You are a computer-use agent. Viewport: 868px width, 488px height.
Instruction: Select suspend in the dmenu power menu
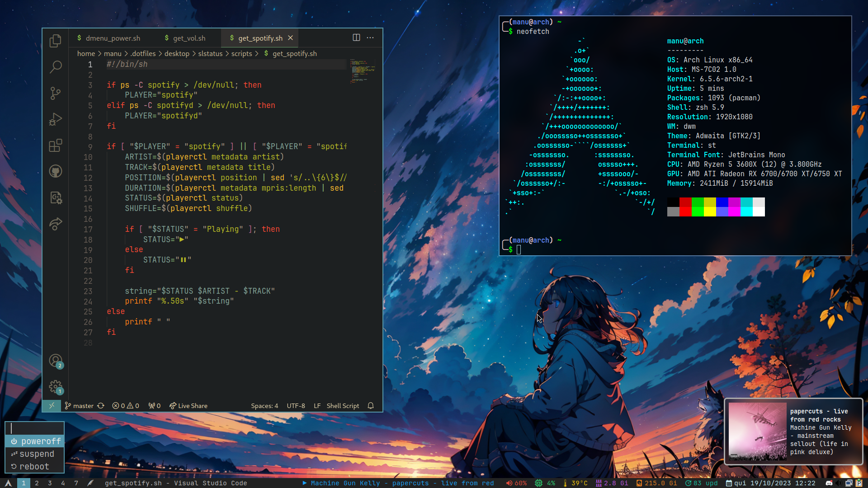[x=35, y=454]
